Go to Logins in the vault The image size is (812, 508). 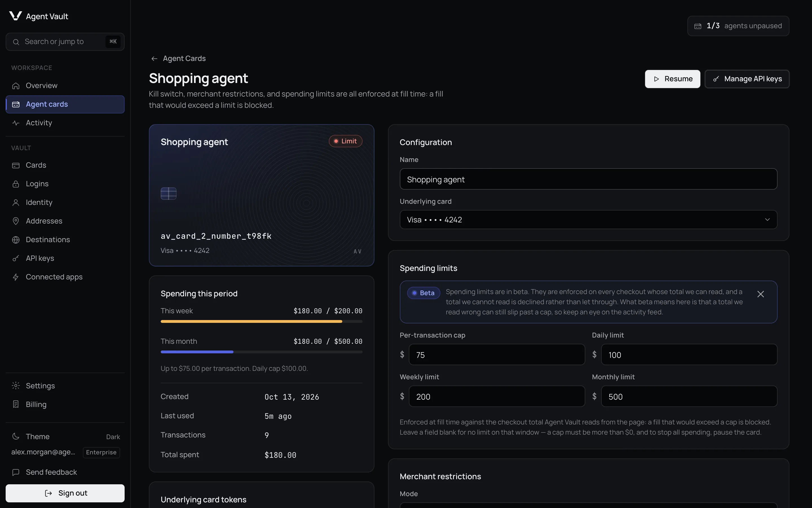(x=65, y=184)
